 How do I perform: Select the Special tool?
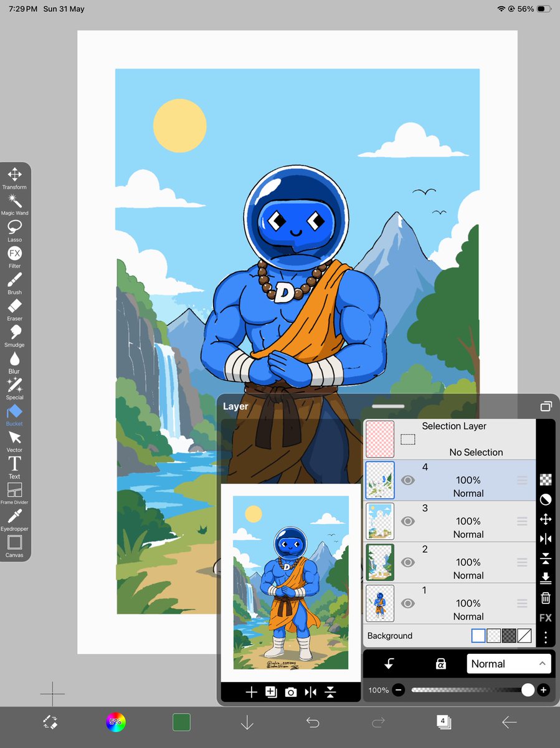click(14, 388)
